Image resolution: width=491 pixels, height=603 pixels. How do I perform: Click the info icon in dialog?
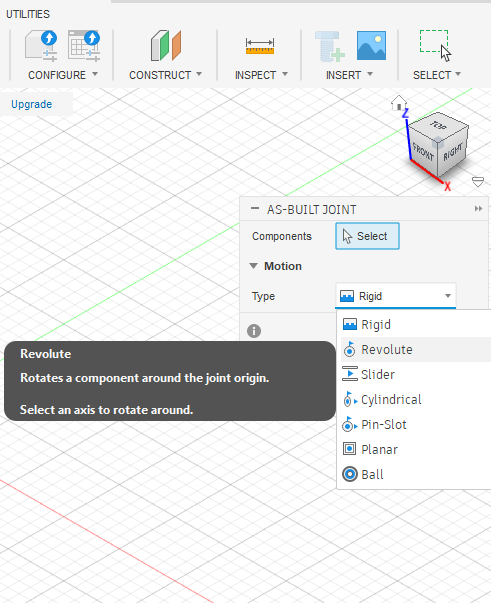(254, 331)
